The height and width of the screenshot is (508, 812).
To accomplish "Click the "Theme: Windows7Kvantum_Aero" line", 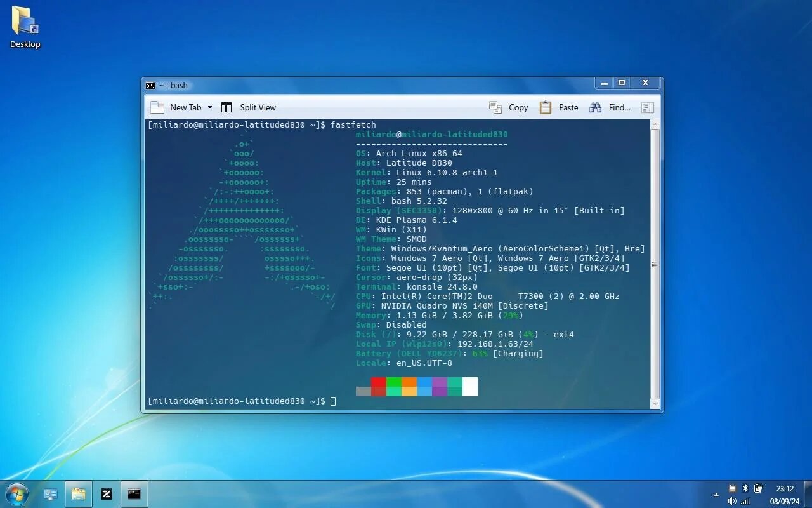I will [501, 248].
